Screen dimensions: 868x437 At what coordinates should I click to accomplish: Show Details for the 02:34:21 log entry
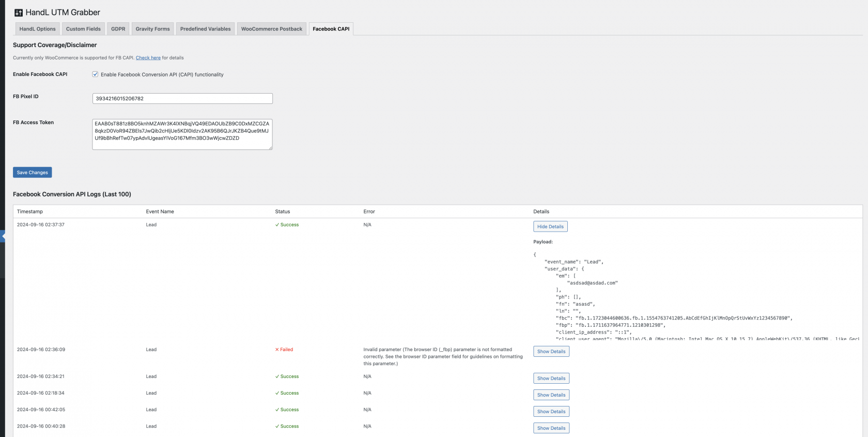551,379
